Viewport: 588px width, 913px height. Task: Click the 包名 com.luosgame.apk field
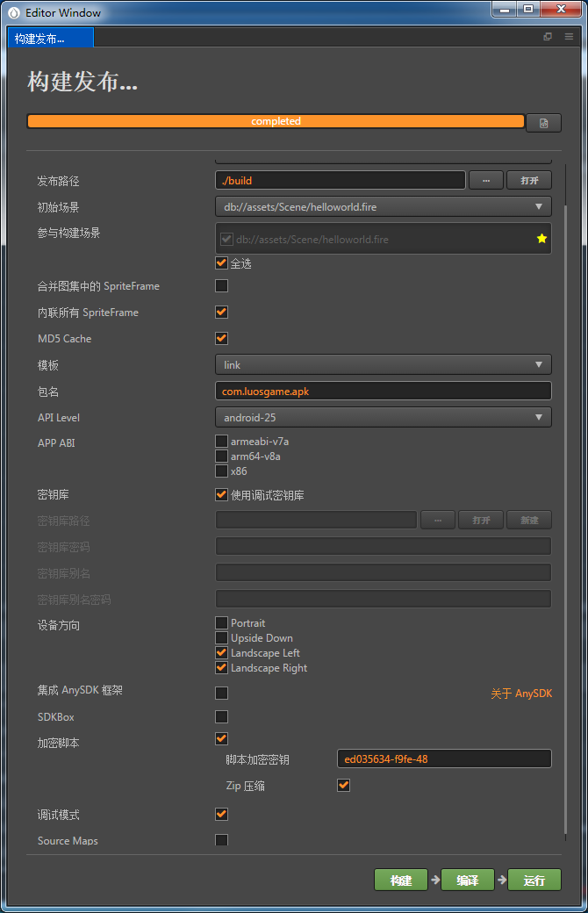[x=383, y=391]
